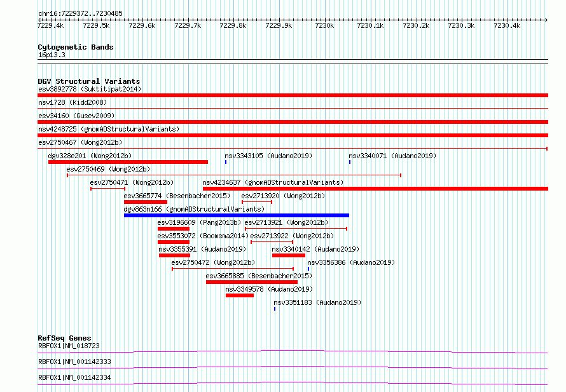
Task: Select nsv3356386 (Audano2019) label
Action: 351,262
